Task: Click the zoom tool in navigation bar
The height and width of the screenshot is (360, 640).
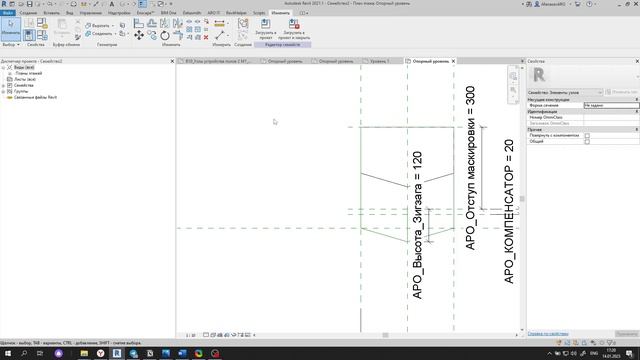Action: pyautogui.click(x=513, y=90)
